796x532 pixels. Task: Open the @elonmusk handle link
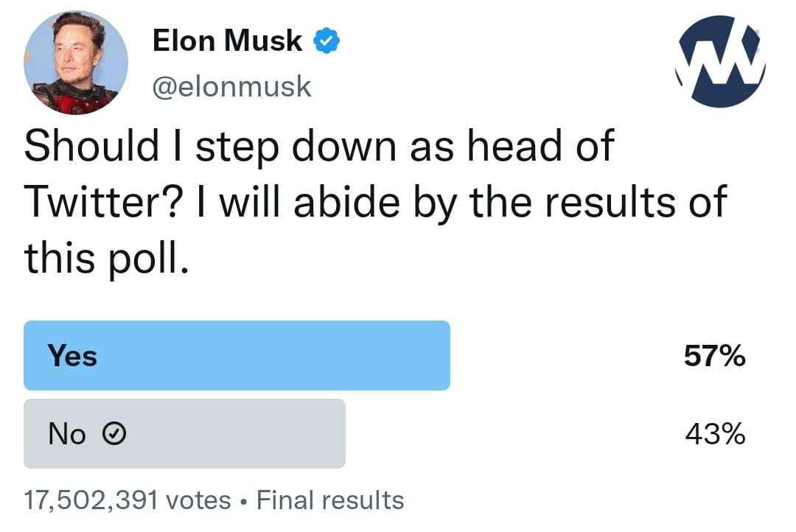pos(231,87)
